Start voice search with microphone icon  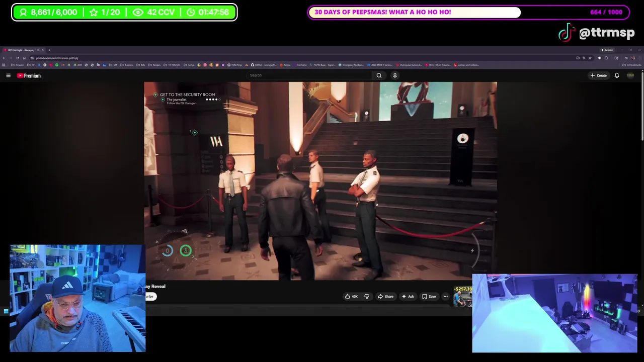click(x=395, y=75)
